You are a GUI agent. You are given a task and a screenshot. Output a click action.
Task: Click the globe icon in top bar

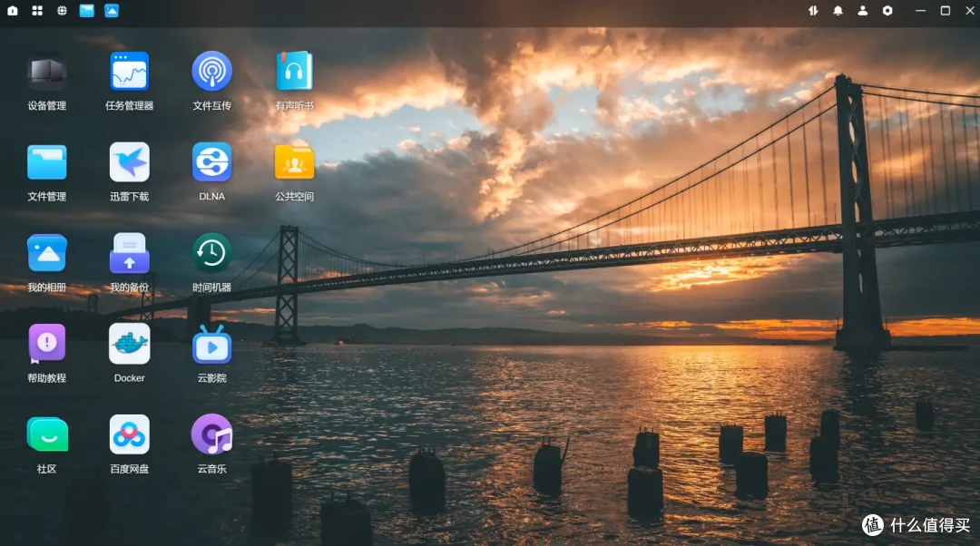pyautogui.click(x=62, y=11)
